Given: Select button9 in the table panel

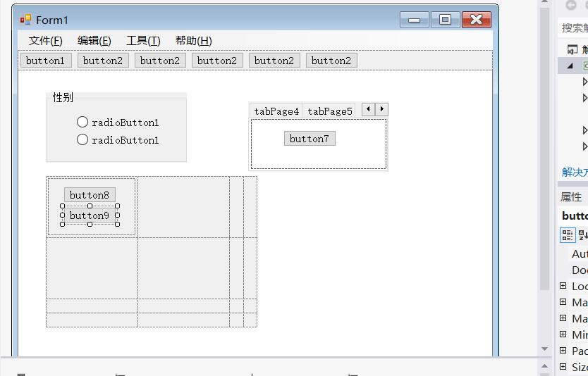Looking at the screenshot, I should pos(90,215).
